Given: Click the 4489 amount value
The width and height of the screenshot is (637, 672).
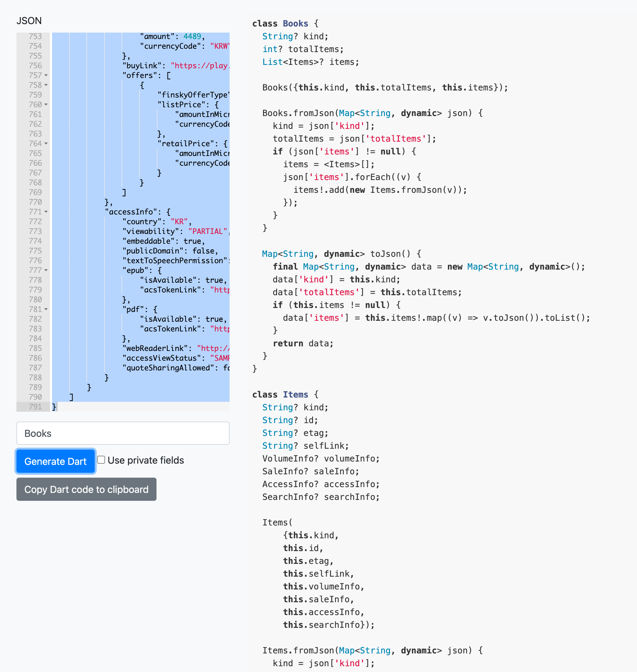Looking at the screenshot, I should [192, 36].
